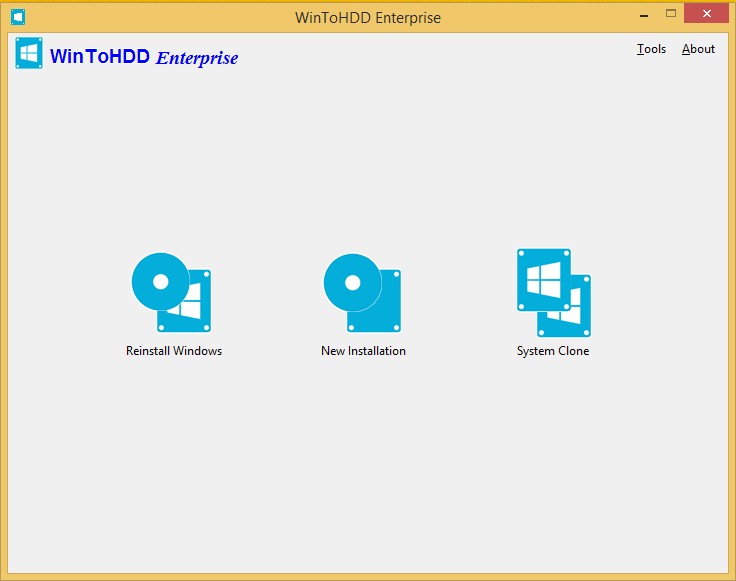
Task: Minimize the WinToHDD window
Action: tap(642, 14)
